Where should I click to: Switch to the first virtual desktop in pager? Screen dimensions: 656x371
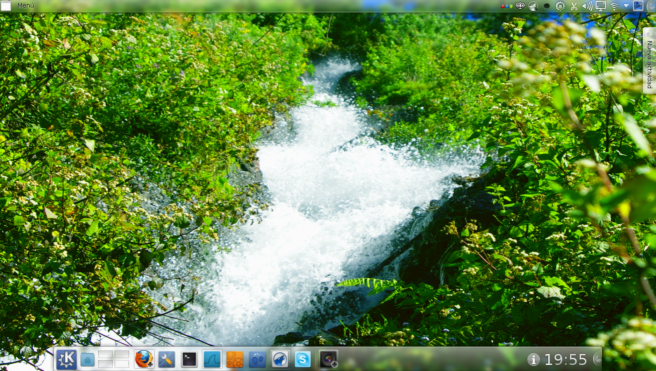pyautogui.click(x=106, y=355)
